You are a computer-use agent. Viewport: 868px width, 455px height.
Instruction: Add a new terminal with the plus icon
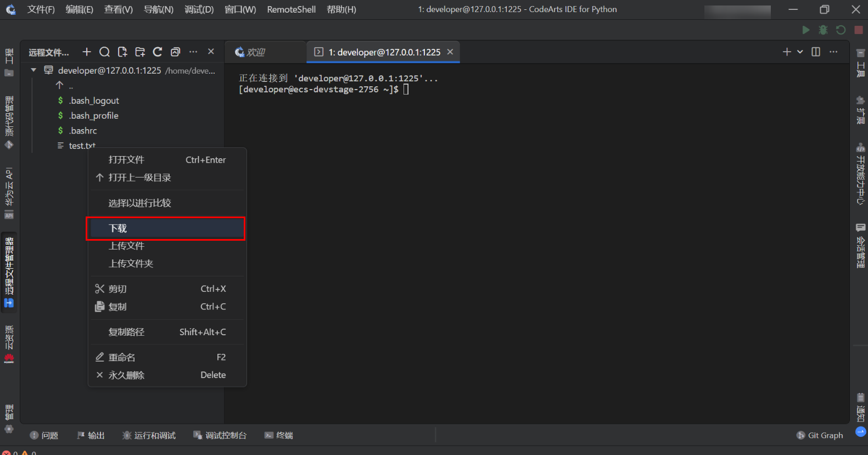(787, 52)
